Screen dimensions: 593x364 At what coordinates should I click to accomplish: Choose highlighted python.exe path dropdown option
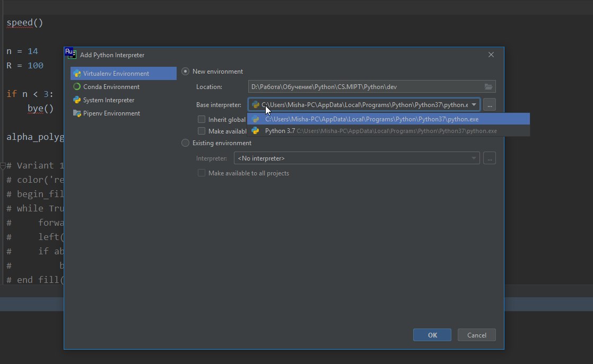388,119
